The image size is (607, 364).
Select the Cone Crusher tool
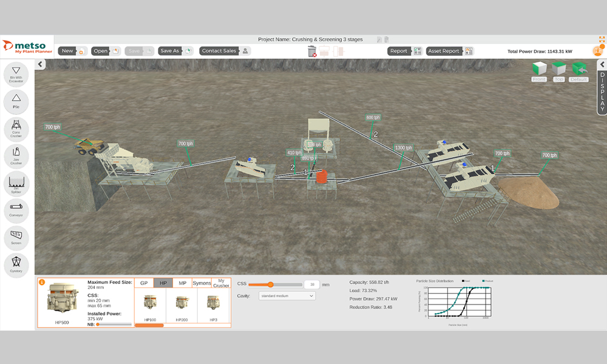pyautogui.click(x=16, y=127)
